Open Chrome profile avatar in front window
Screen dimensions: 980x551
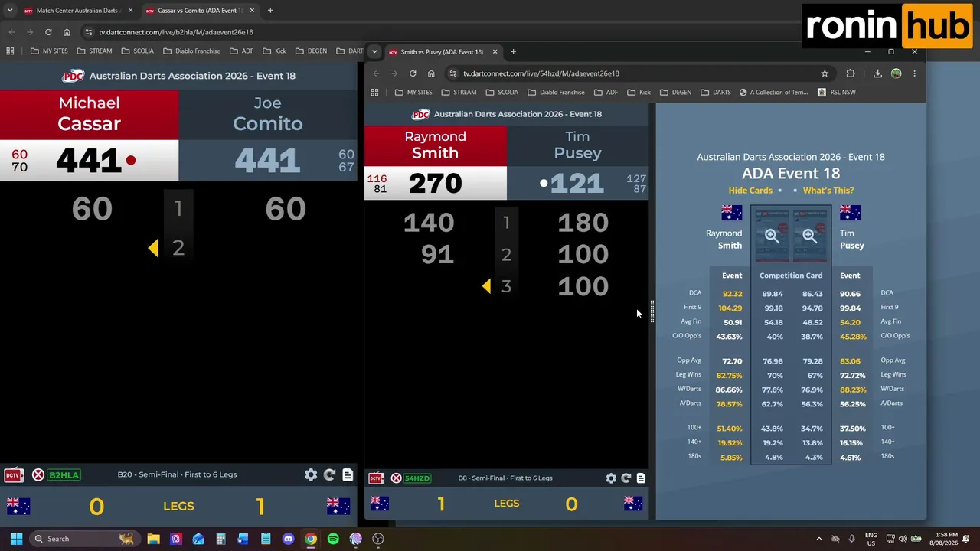pyautogui.click(x=897, y=73)
